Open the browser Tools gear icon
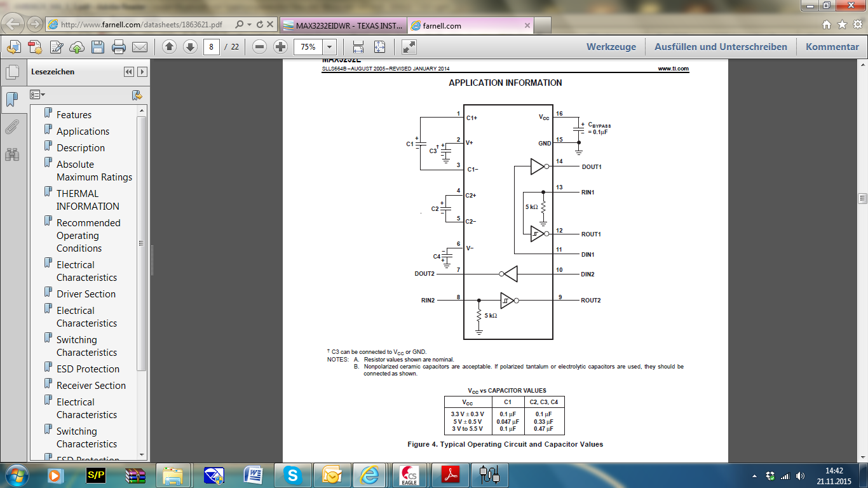868x488 pixels. point(857,25)
